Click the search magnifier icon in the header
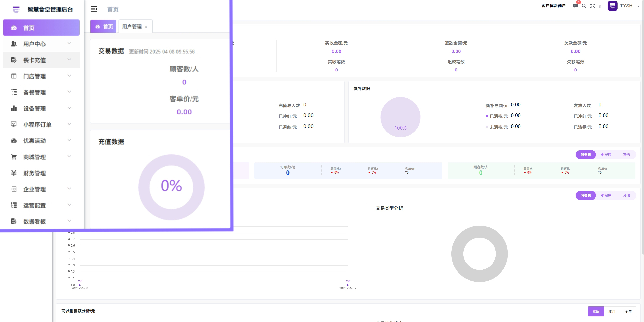Image resolution: width=644 pixels, height=322 pixels. 584,6
